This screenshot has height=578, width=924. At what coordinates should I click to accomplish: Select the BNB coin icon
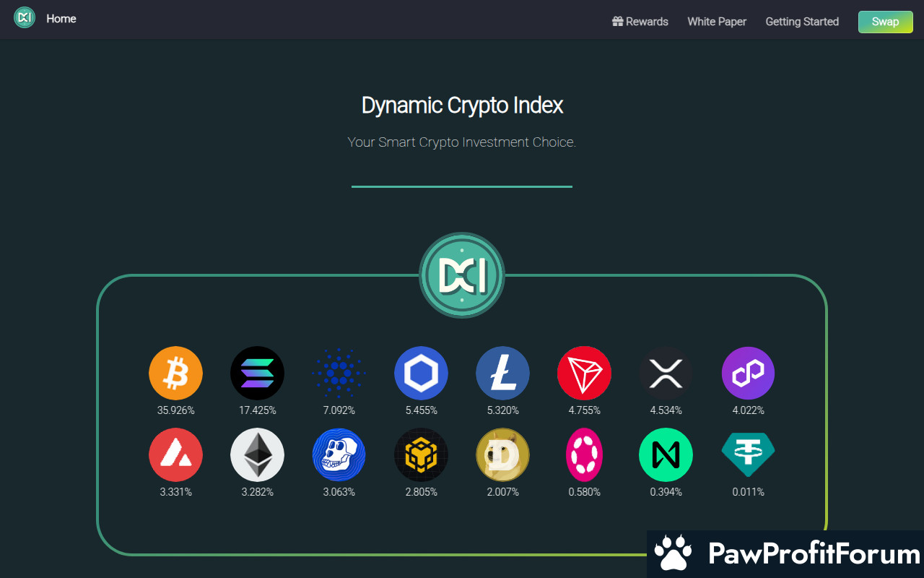click(x=421, y=455)
